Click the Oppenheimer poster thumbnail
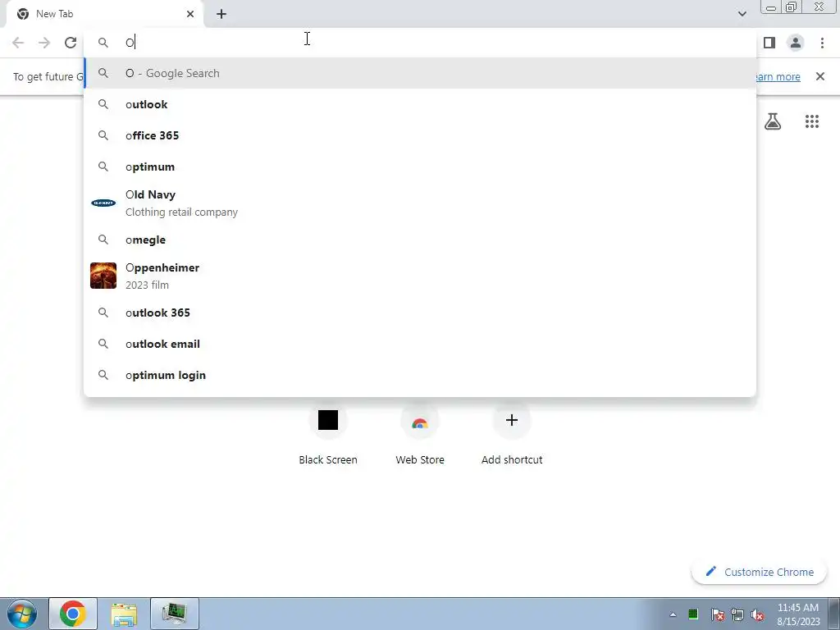 pyautogui.click(x=103, y=276)
